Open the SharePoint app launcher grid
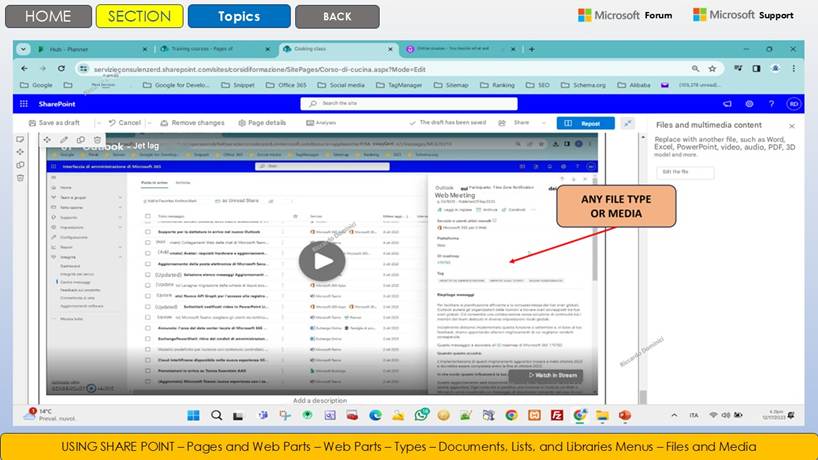This screenshot has width=818, height=460. tap(23, 104)
